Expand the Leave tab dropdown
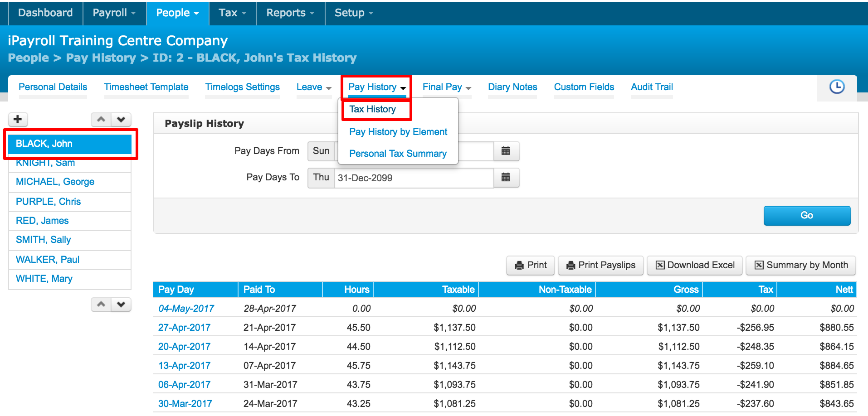 click(x=314, y=87)
